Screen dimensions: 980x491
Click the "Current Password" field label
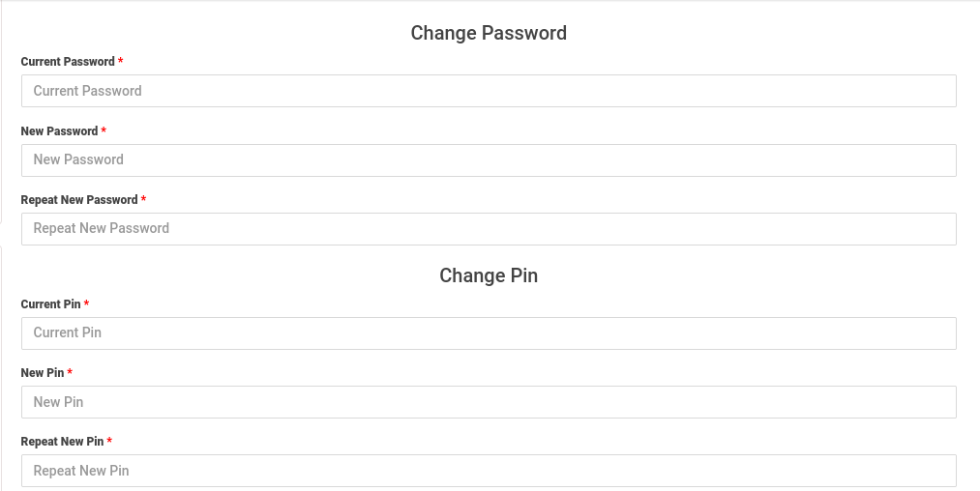coord(68,62)
